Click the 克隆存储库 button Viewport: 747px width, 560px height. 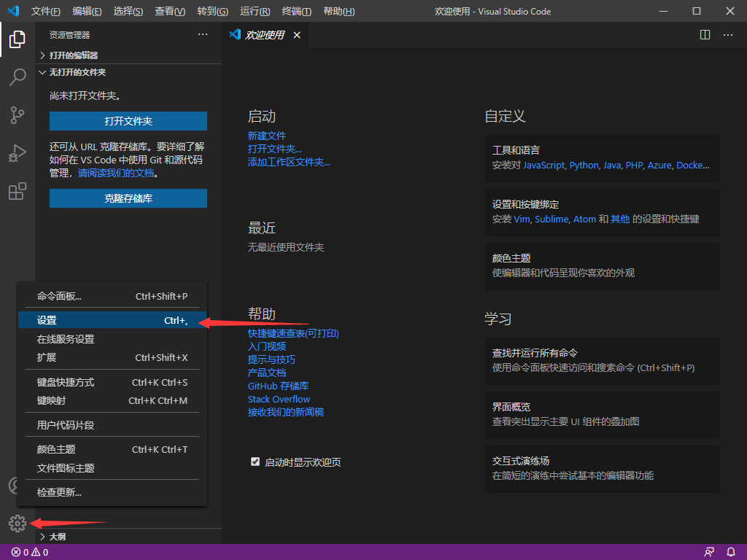(128, 198)
